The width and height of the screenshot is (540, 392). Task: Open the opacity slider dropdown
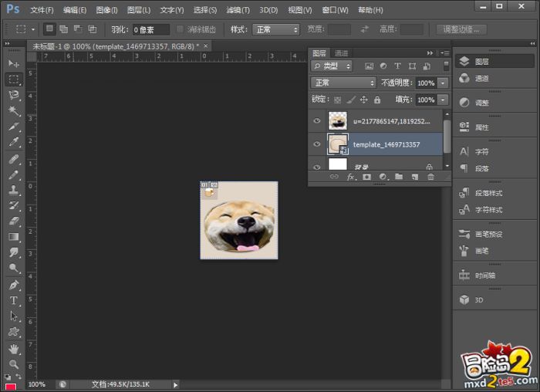[443, 83]
